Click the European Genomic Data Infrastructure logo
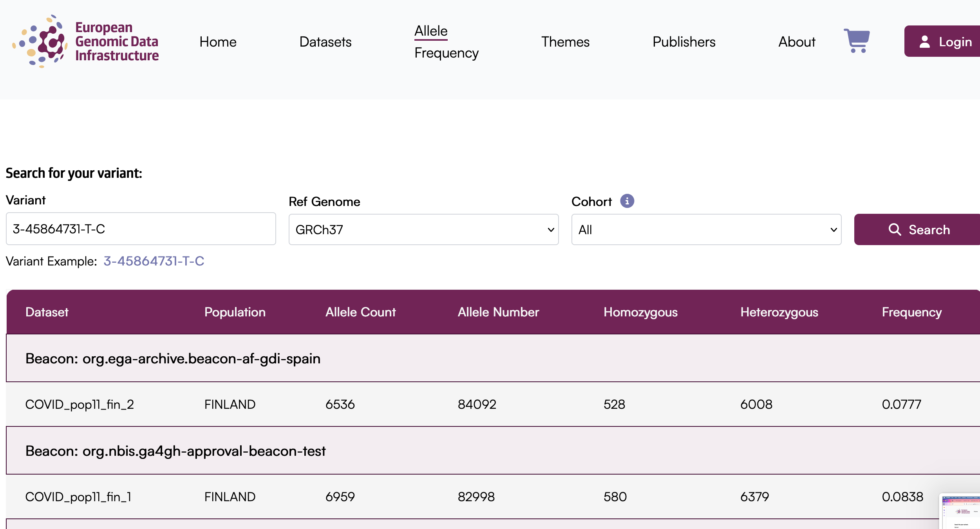This screenshot has height=529, width=980. click(x=85, y=42)
